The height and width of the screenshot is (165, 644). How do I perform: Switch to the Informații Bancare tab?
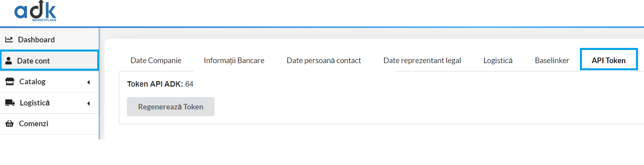(234, 60)
